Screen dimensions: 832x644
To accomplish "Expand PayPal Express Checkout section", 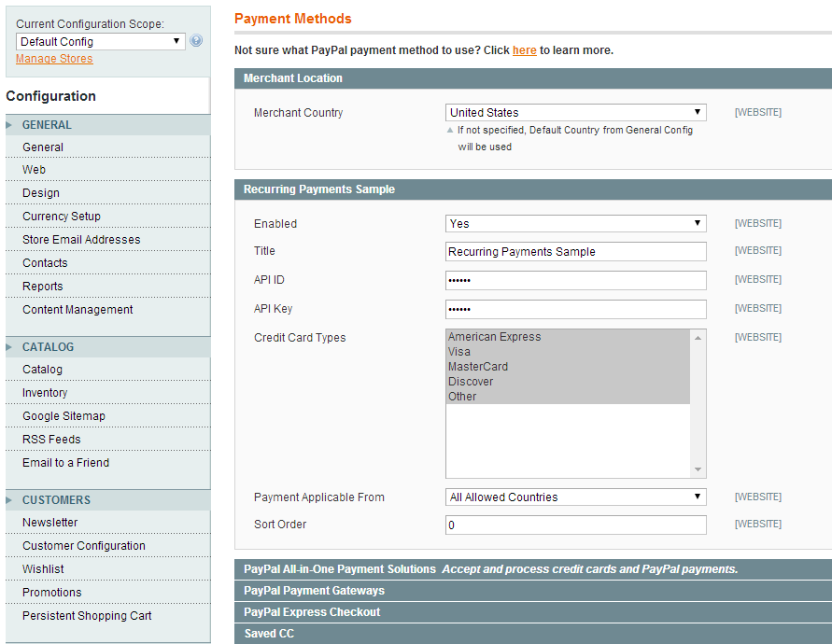I will coord(533,611).
